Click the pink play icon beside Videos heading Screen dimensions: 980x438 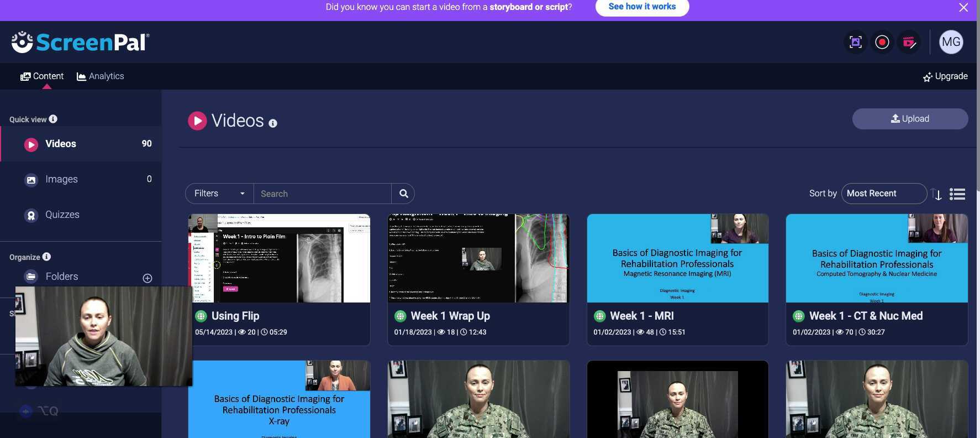(197, 121)
